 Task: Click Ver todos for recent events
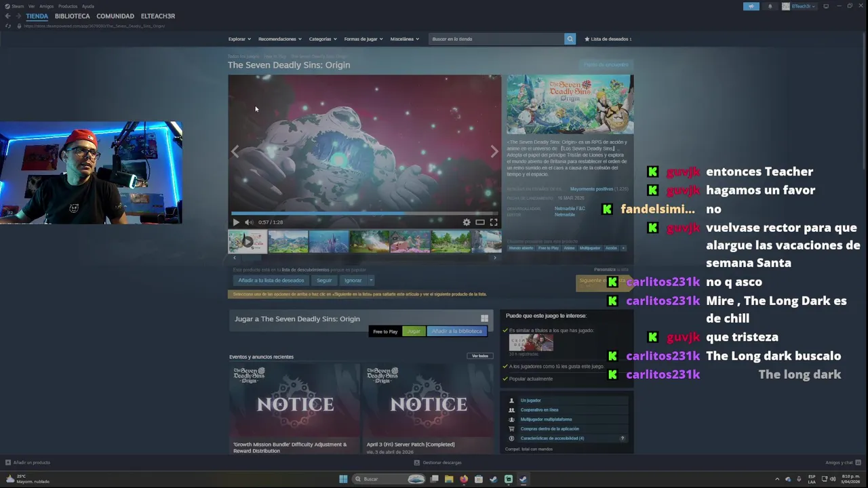(x=480, y=356)
